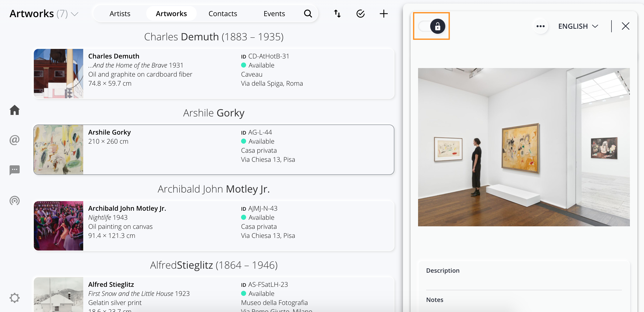
Task: Click the 'Caveau' location text
Action: tap(252, 74)
